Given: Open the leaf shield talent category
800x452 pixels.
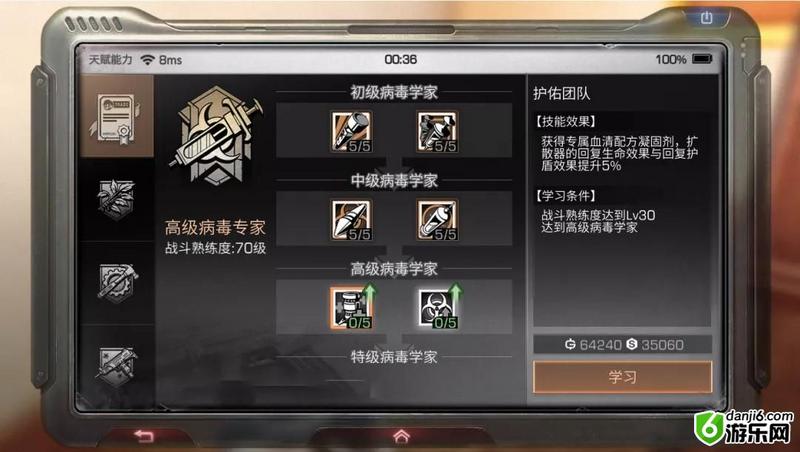Looking at the screenshot, I should (117, 199).
